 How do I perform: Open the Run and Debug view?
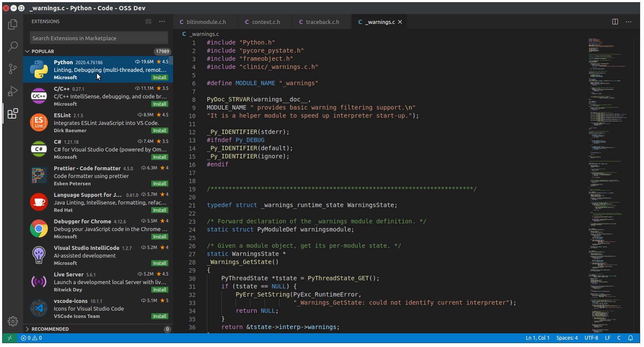[13, 91]
